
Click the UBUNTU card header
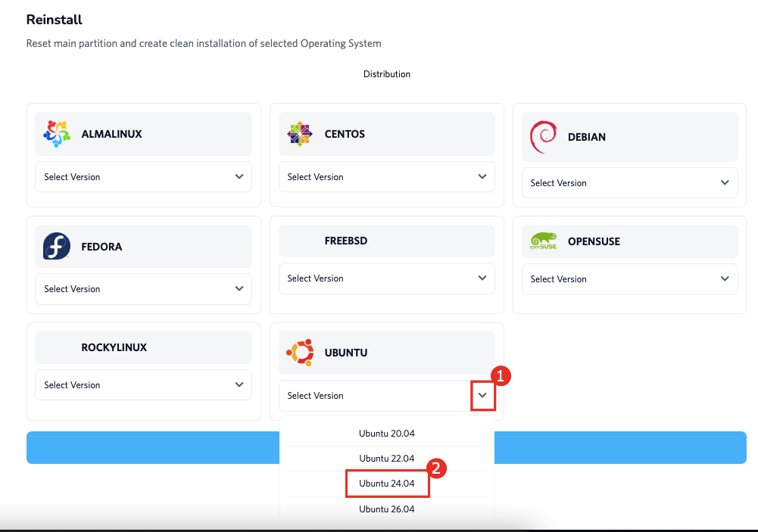[387, 352]
